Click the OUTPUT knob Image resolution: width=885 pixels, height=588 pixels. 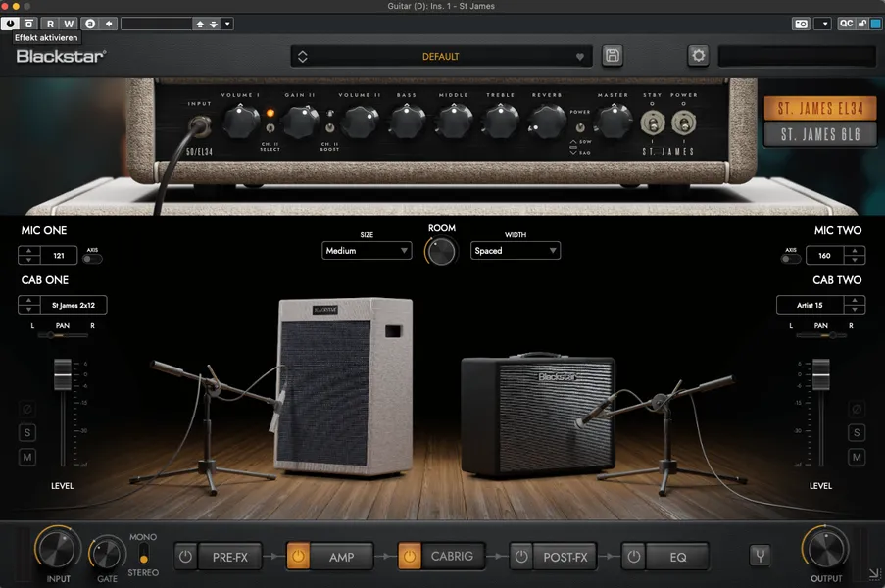tap(826, 549)
